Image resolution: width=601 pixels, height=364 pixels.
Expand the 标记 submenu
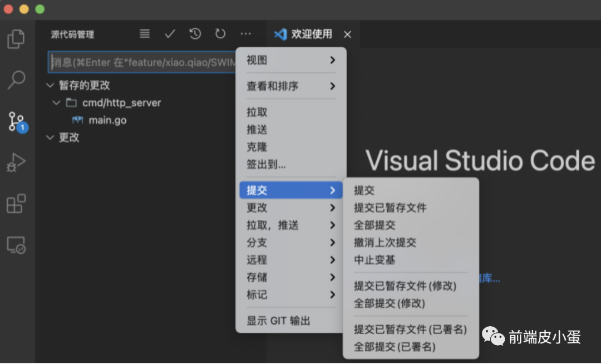click(291, 294)
